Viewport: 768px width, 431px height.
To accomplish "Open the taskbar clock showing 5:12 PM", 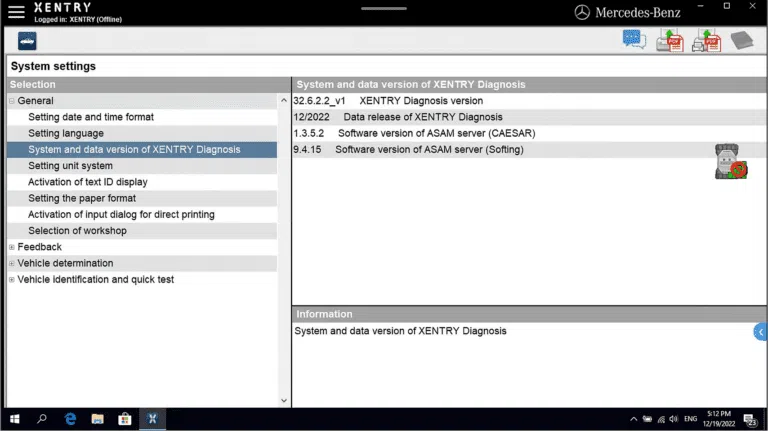I will tap(719, 419).
